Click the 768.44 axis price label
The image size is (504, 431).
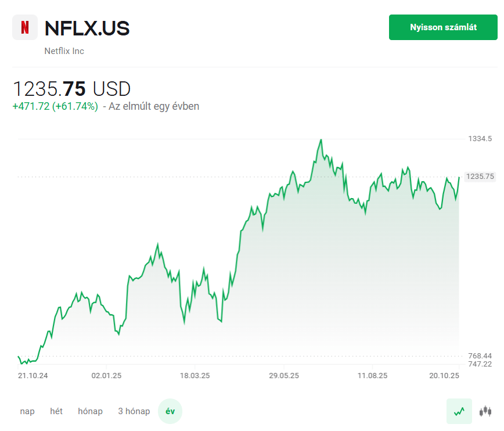click(x=480, y=355)
